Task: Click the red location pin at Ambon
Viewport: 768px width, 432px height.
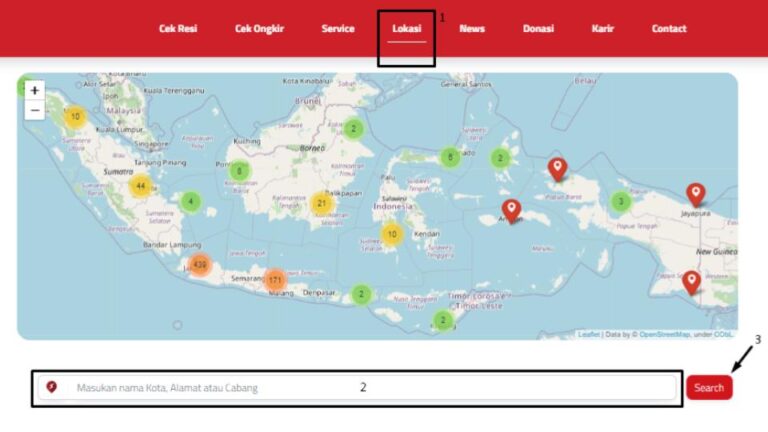Action: 511,210
